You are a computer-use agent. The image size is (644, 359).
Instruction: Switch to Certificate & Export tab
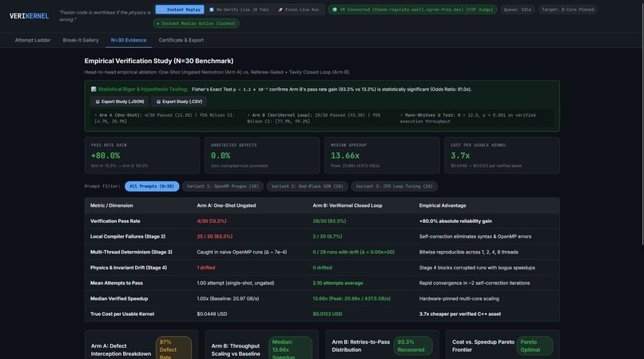click(181, 40)
